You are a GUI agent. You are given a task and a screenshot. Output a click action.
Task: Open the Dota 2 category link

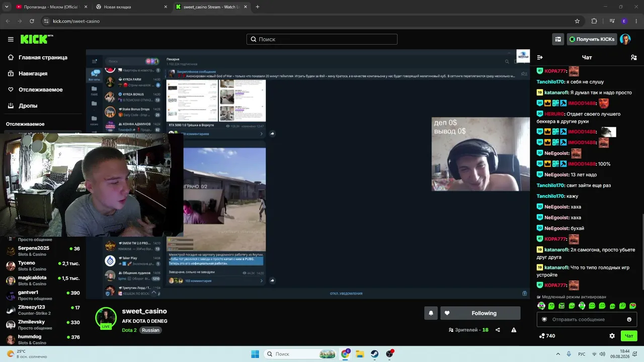tap(129, 330)
